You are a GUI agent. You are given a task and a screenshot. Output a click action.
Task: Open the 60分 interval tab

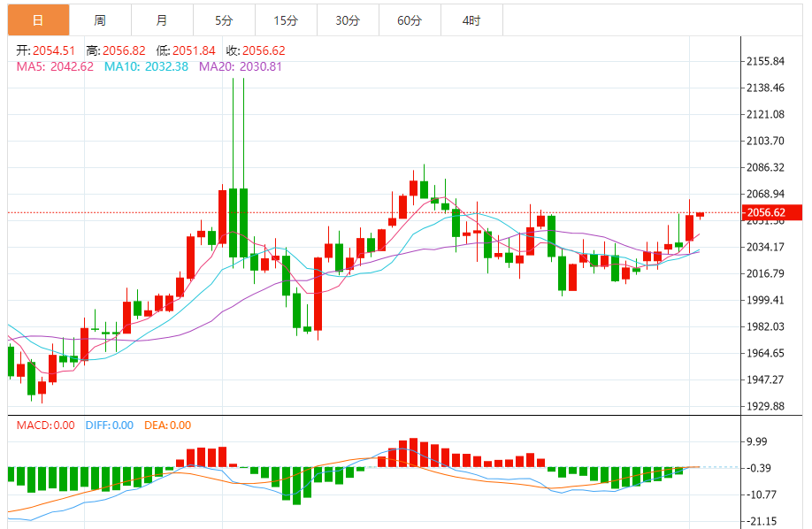pyautogui.click(x=410, y=20)
